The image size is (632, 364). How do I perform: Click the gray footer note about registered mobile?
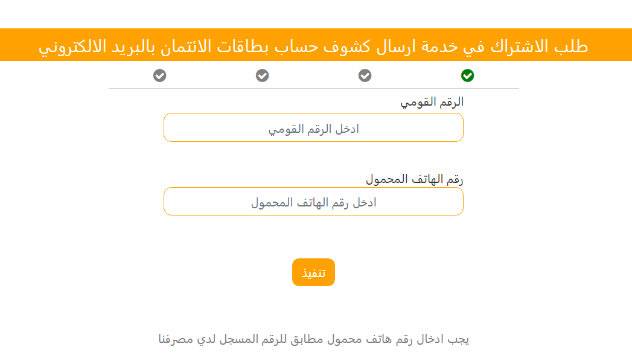(313, 339)
